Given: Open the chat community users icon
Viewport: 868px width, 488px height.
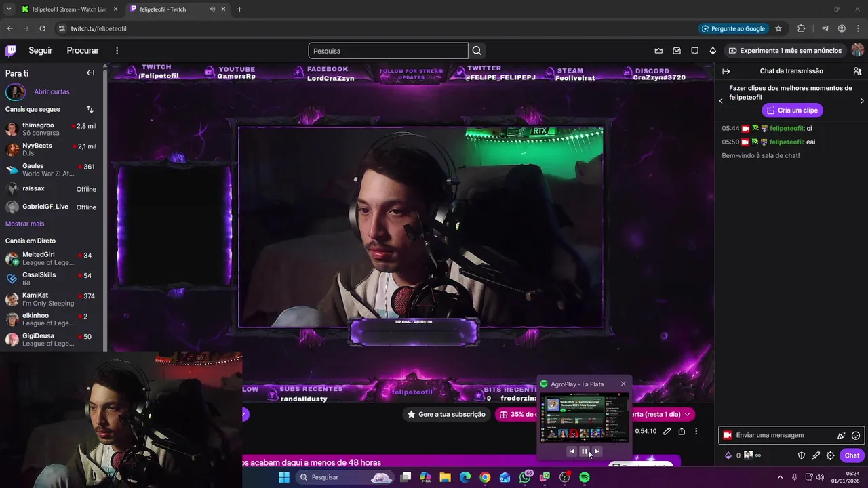Looking at the screenshot, I should point(857,71).
